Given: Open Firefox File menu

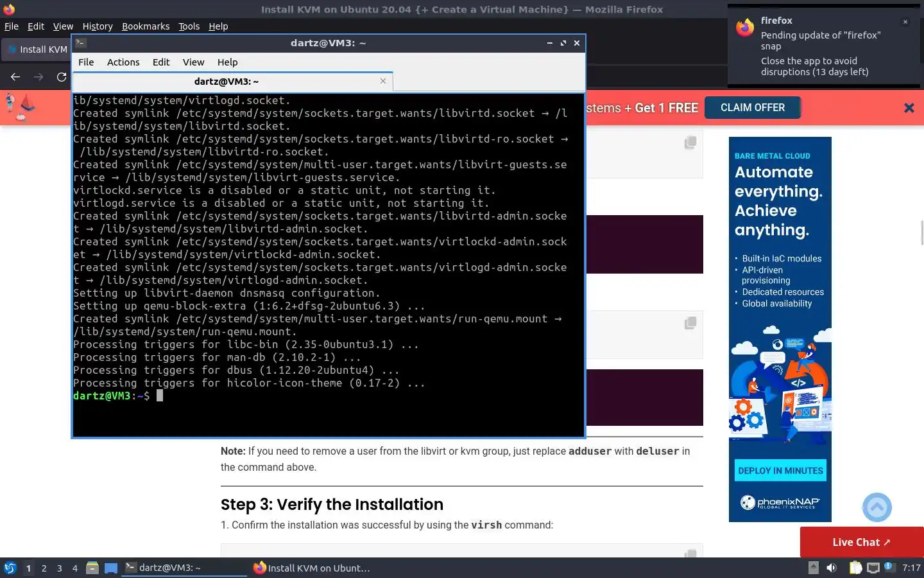Looking at the screenshot, I should [x=12, y=26].
